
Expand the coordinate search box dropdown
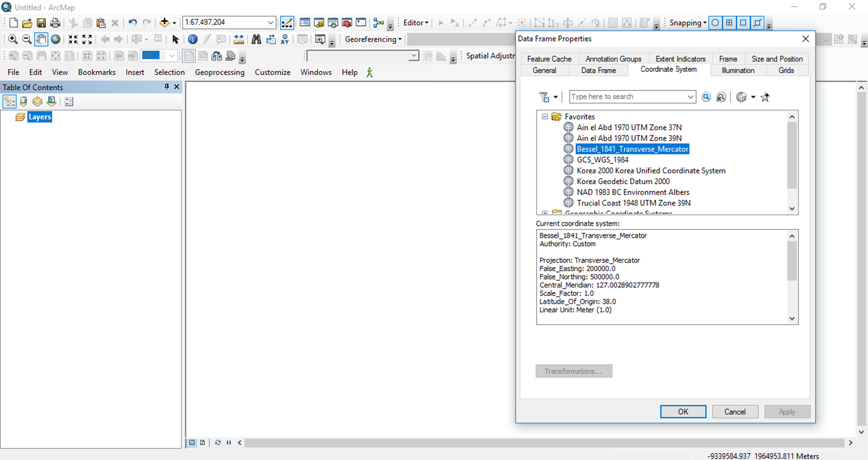tap(690, 97)
